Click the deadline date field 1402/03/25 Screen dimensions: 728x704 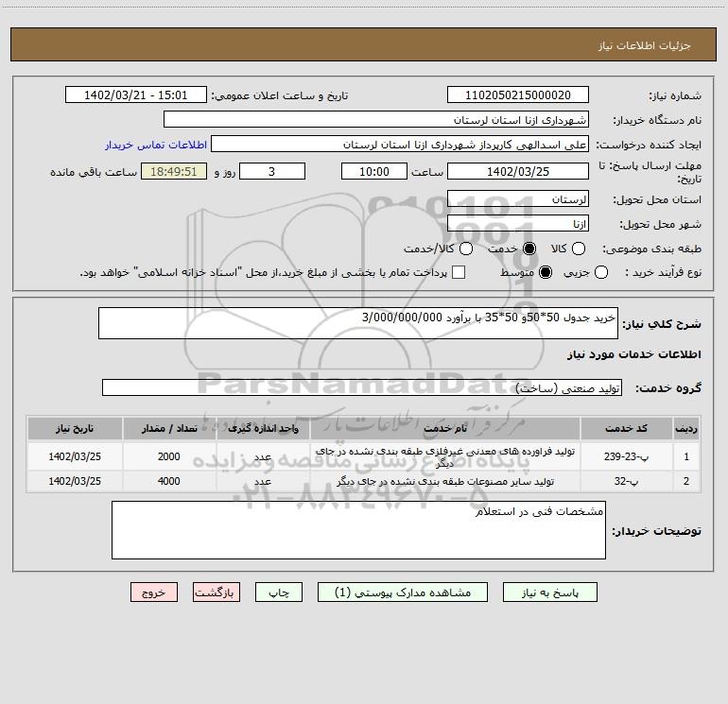click(518, 171)
